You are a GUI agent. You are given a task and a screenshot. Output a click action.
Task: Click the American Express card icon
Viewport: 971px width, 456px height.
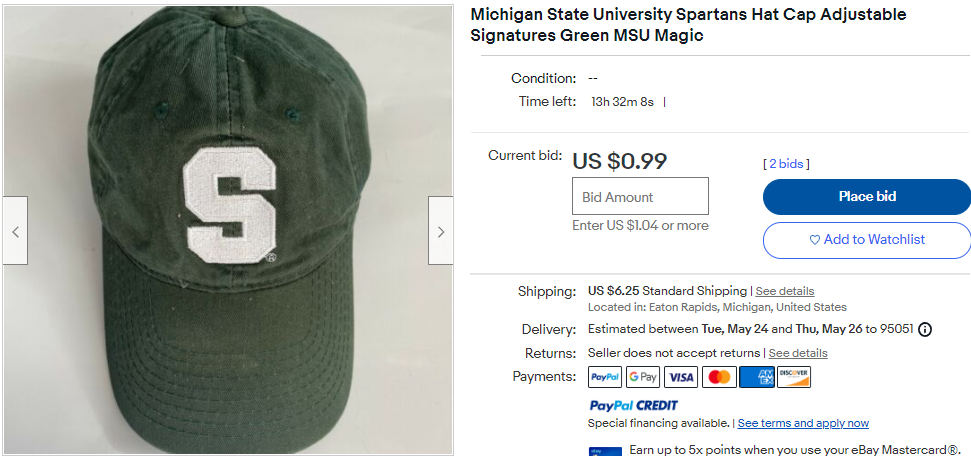point(756,377)
